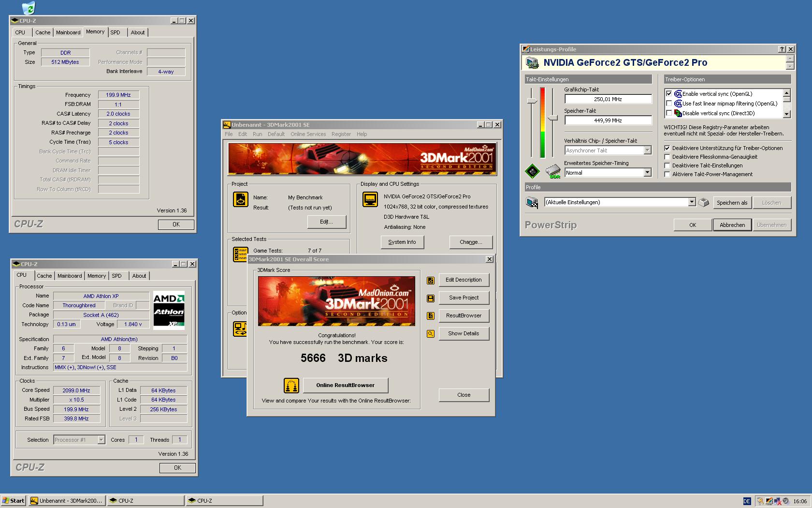Click the Speicher-Takt 449,99 MHz field
Image resolution: width=812 pixels, height=508 pixels.
(608, 120)
